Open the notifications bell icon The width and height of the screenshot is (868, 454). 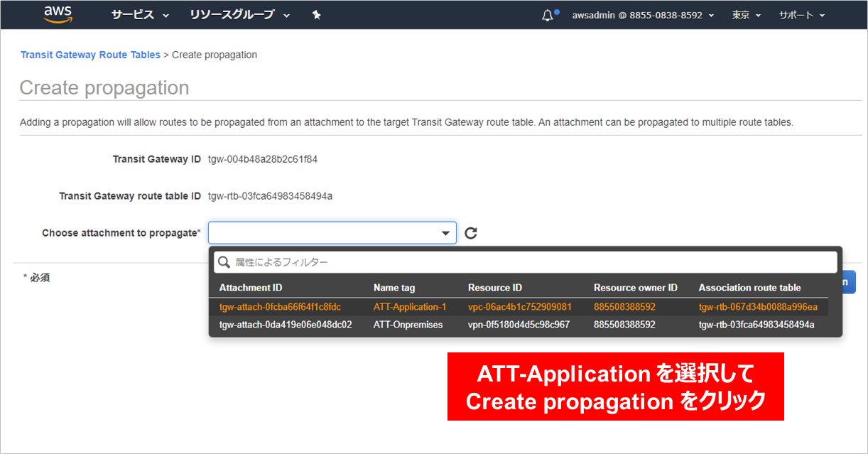[x=547, y=16]
